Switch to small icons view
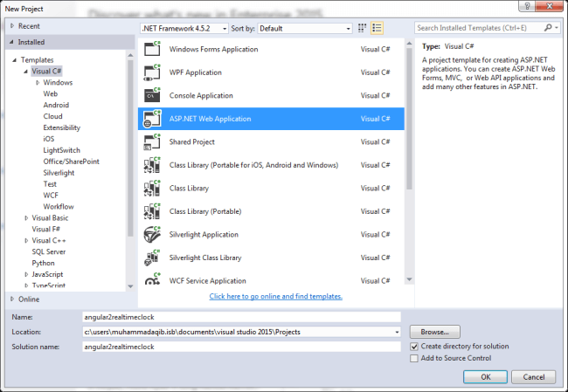Screen dimensions: 568x392 [x=362, y=28]
